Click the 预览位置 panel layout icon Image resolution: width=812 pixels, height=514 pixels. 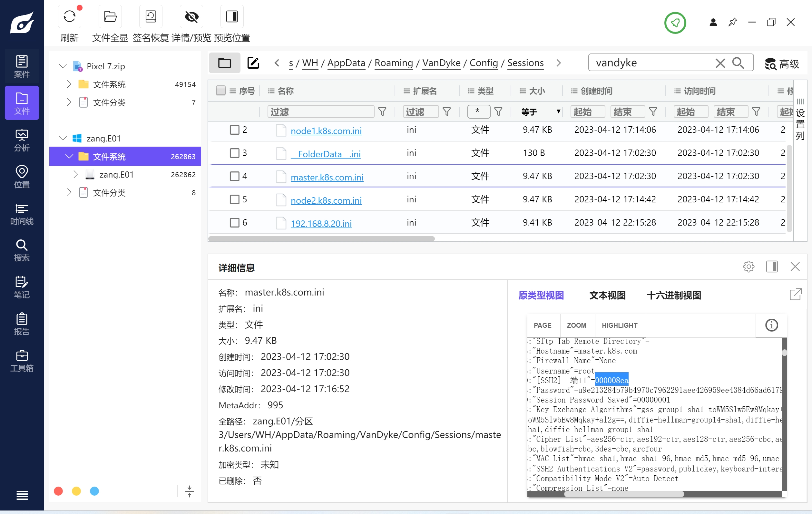232,16
